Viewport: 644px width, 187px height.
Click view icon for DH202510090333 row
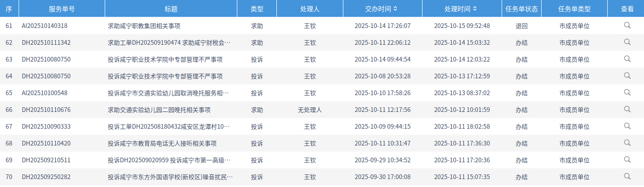click(627, 126)
